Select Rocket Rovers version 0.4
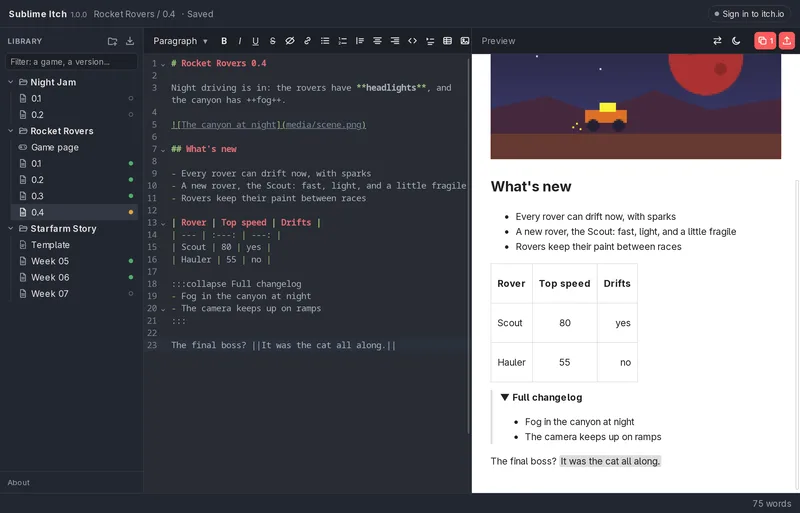The height and width of the screenshot is (513, 800). (x=74, y=212)
